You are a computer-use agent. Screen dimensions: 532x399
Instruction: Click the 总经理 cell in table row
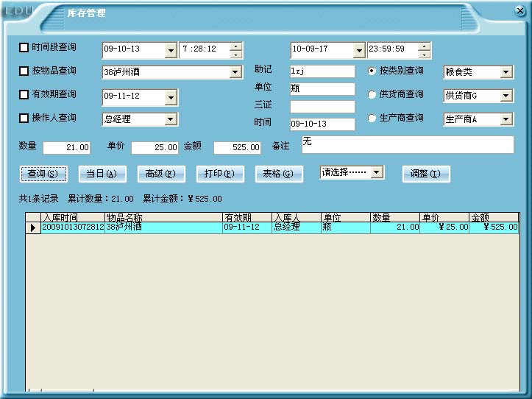pyautogui.click(x=297, y=227)
